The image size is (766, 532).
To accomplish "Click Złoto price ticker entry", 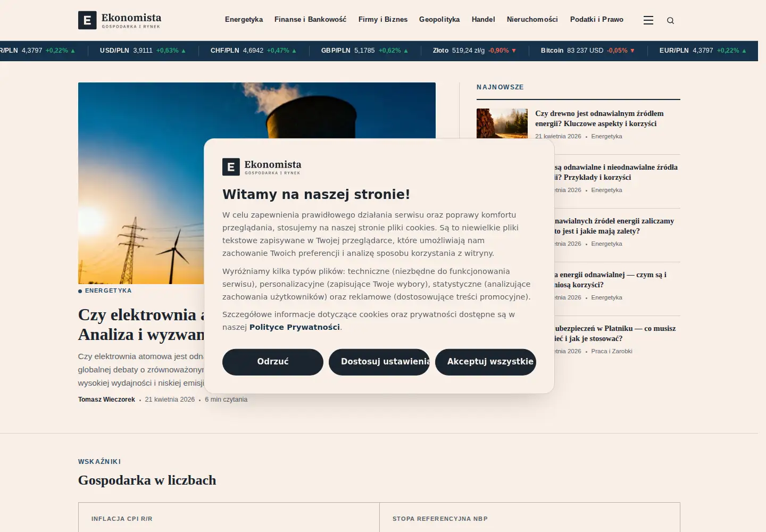I will pyautogui.click(x=474, y=51).
